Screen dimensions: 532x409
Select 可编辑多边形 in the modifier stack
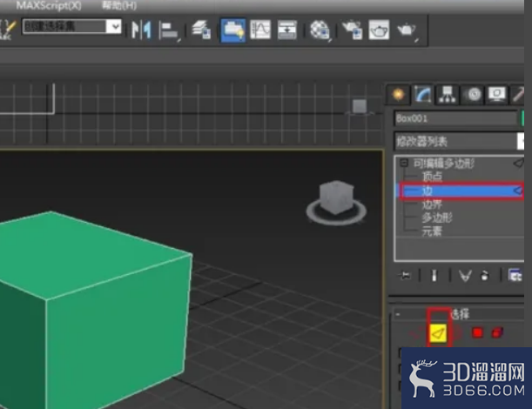pyautogui.click(x=443, y=164)
